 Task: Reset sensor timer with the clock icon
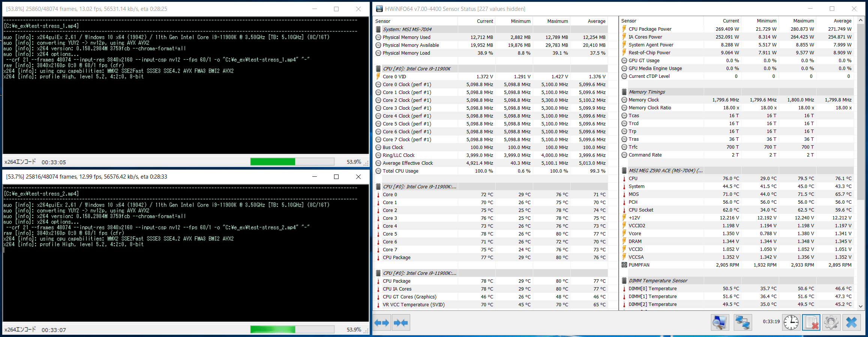point(791,322)
